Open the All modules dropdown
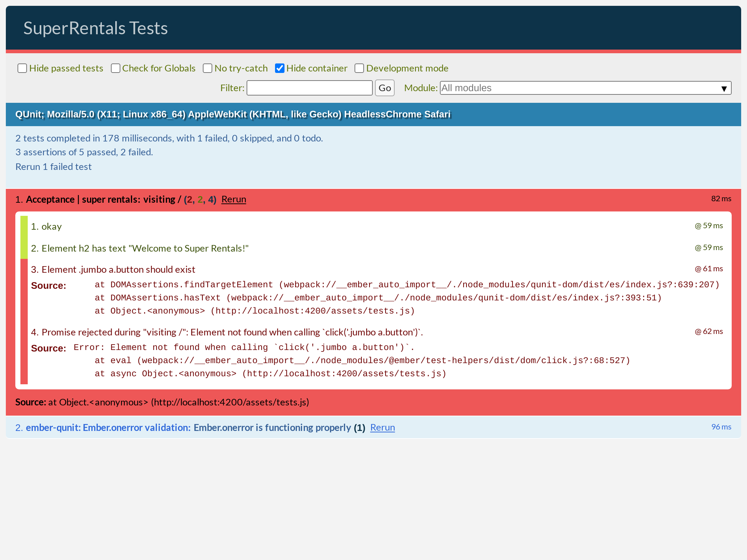The image size is (747, 560). point(585,88)
